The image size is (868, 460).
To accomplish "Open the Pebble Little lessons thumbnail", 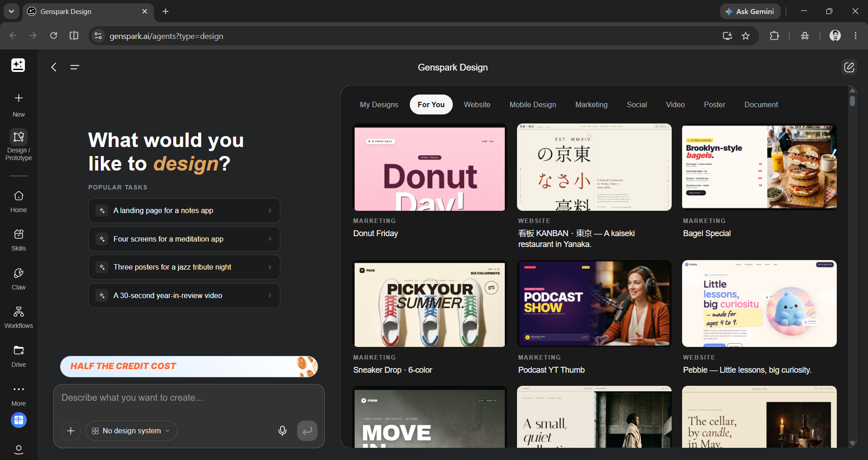I will 759,304.
